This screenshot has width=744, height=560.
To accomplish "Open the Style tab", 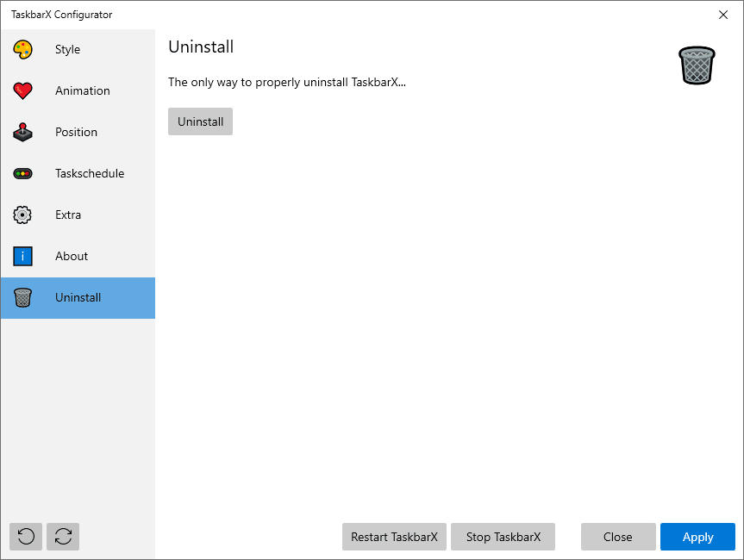I will coord(78,49).
